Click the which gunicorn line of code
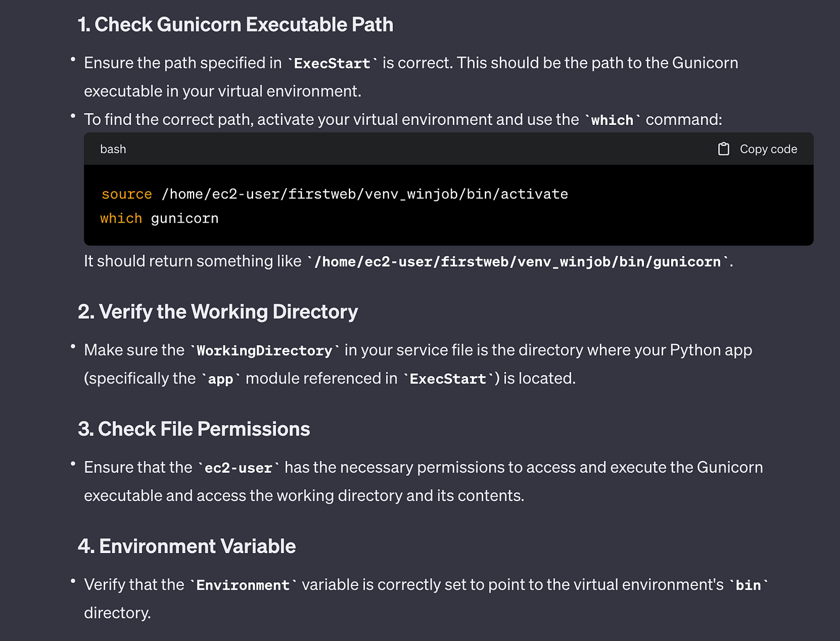The image size is (840, 641). (x=159, y=218)
